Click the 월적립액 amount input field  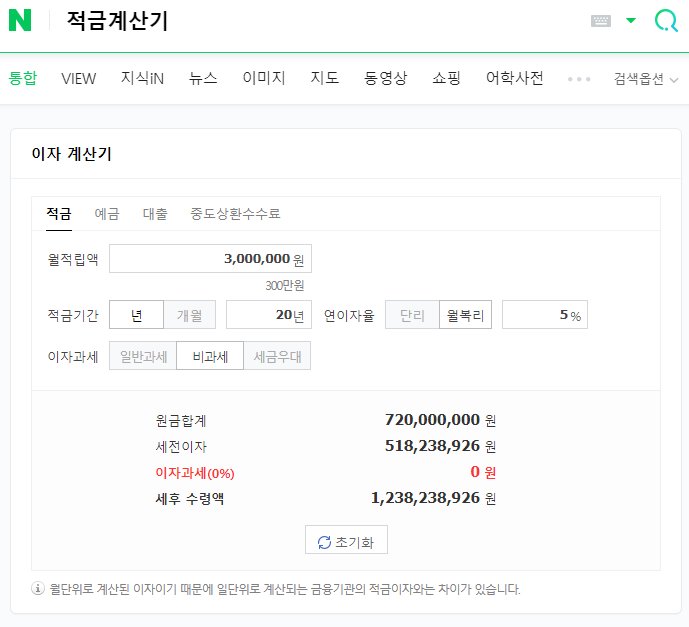coord(210,258)
